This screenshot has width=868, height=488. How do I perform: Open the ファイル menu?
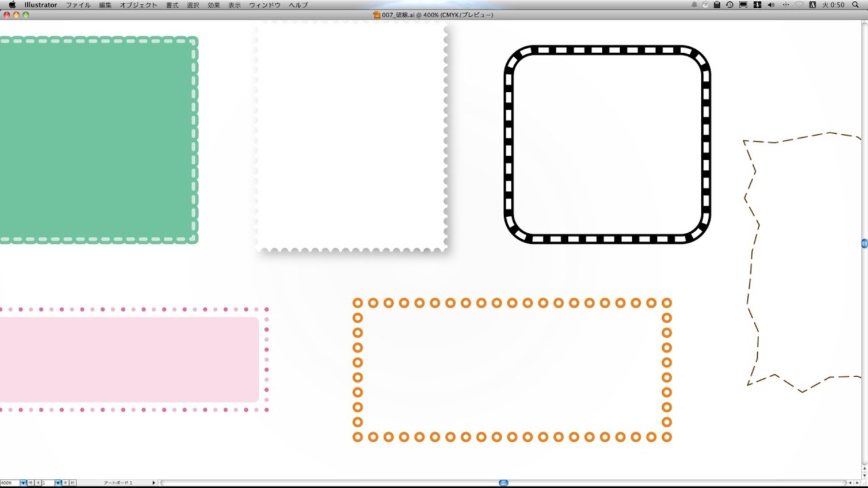tap(78, 5)
